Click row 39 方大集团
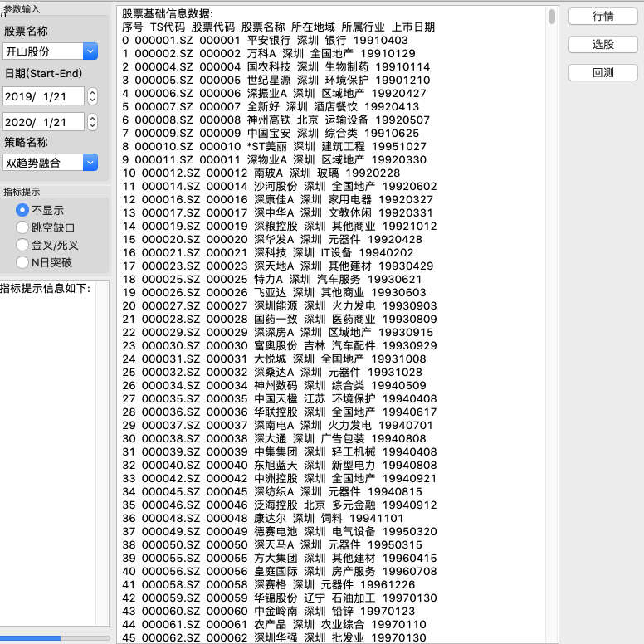This screenshot has width=644, height=644. point(280,559)
